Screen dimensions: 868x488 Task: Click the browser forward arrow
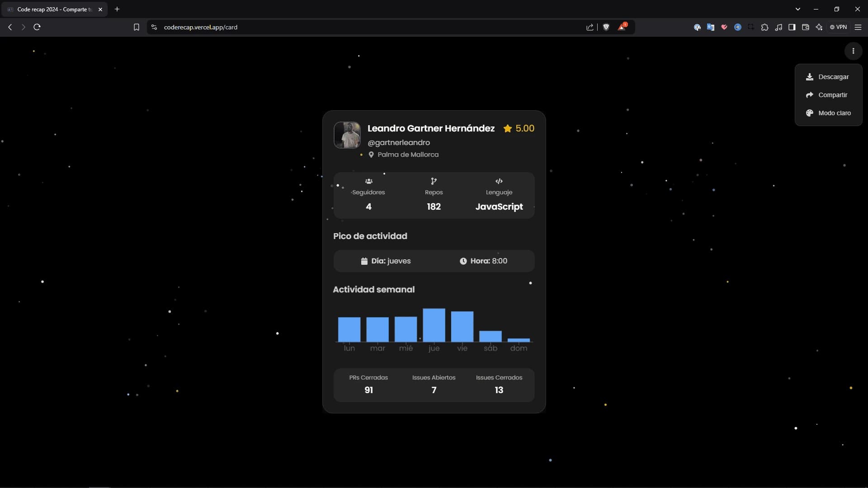coord(23,27)
